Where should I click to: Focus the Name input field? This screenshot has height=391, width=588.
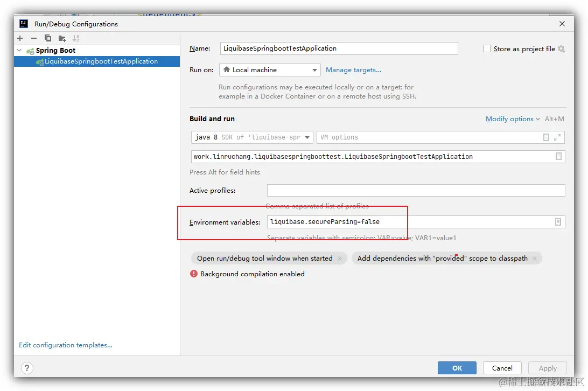click(x=339, y=48)
